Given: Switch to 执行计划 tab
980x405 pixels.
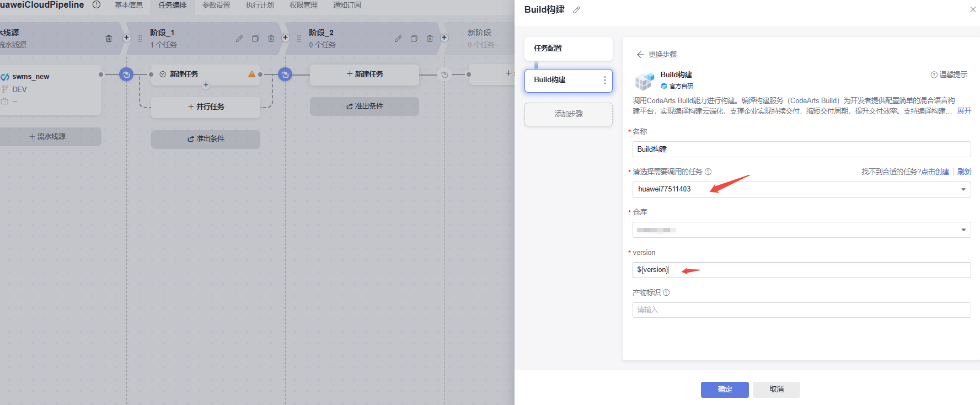Looking at the screenshot, I should [x=260, y=5].
